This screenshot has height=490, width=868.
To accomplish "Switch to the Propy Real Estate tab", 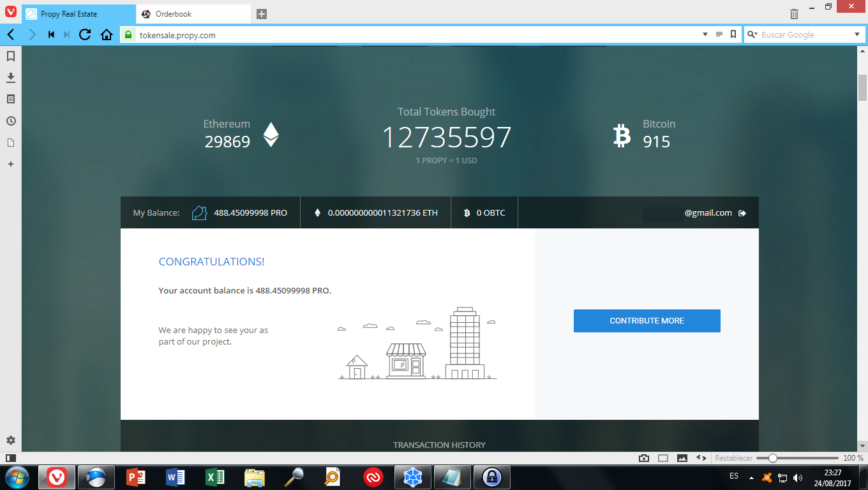I will pyautogui.click(x=79, y=13).
